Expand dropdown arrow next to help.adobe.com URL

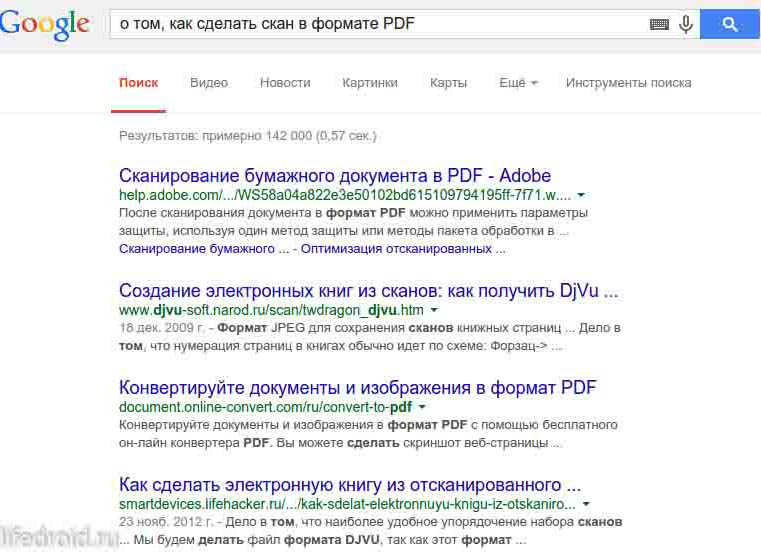[x=581, y=196]
